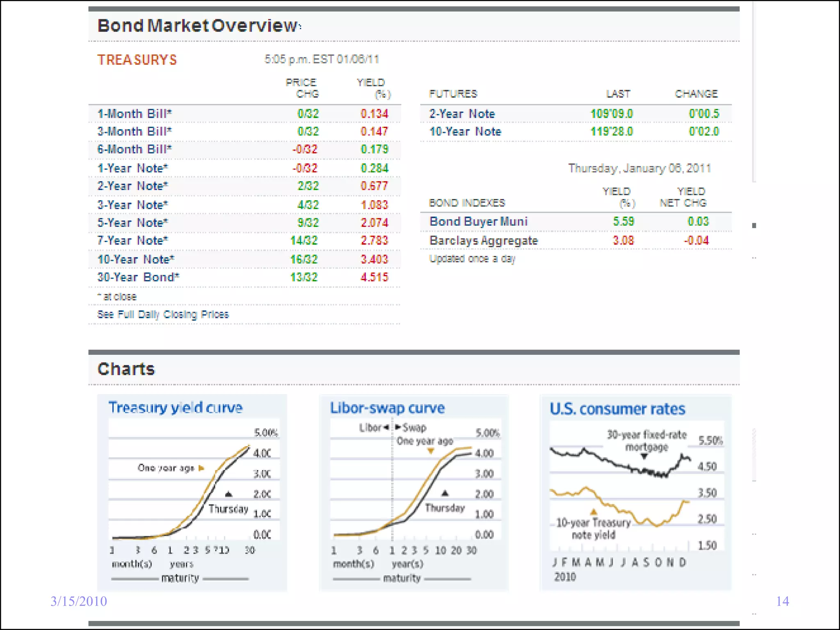Click the TREASURYS section heading
The width and height of the screenshot is (840, 630).
(x=137, y=60)
